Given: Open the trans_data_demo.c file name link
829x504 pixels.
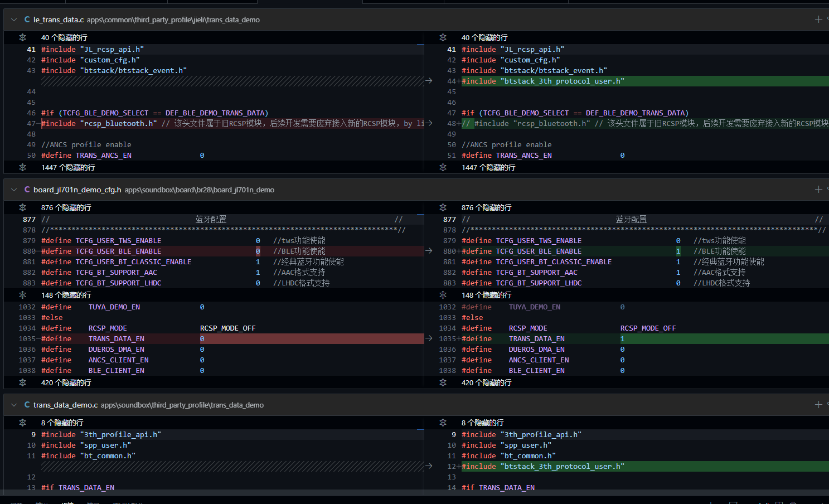Looking at the screenshot, I should (x=65, y=405).
